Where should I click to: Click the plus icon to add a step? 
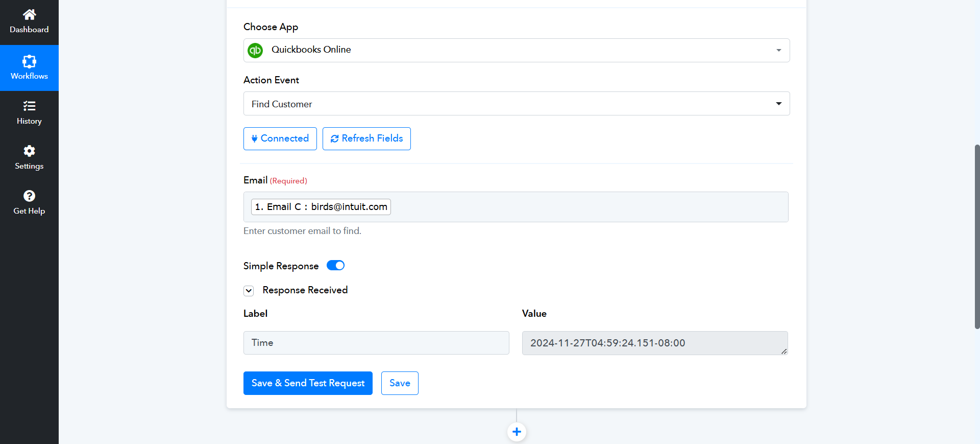517,432
